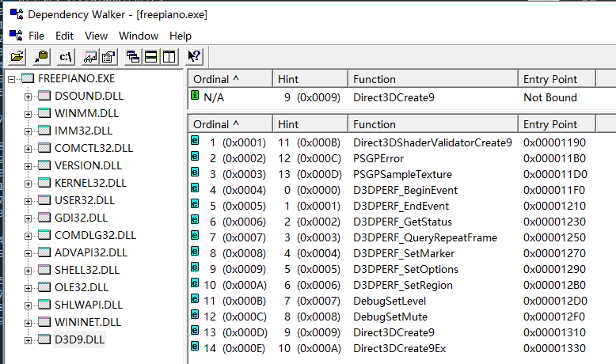
Task: Sort exports by Entry Point column header
Action: point(557,124)
